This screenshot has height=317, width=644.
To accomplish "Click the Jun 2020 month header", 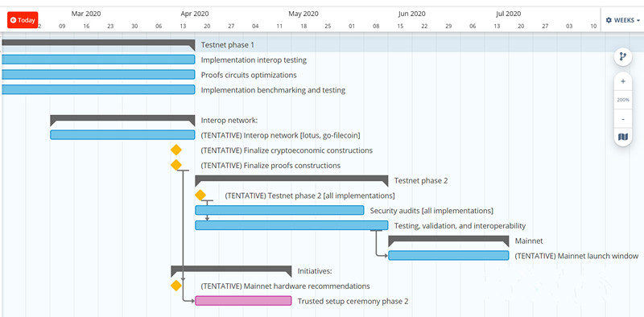I will (x=411, y=14).
